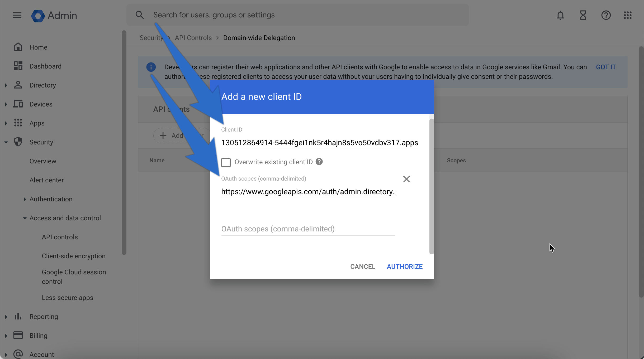This screenshot has height=359, width=644.
Task: Open the tasks hourglass icon
Action: 583,15
